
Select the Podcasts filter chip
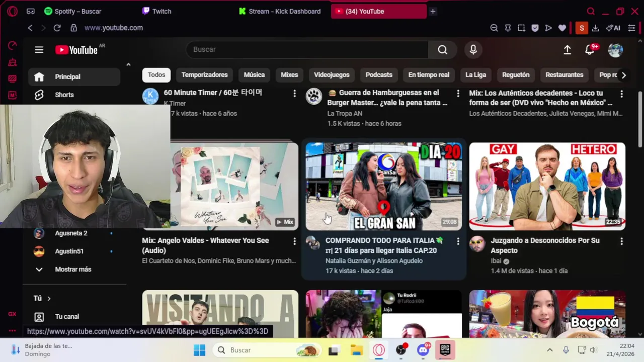point(379,75)
